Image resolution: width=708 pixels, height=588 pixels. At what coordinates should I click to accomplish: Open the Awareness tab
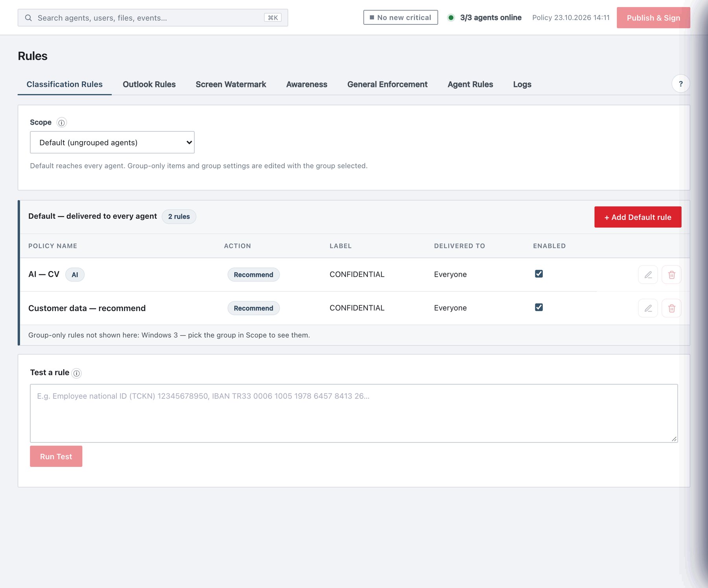307,84
